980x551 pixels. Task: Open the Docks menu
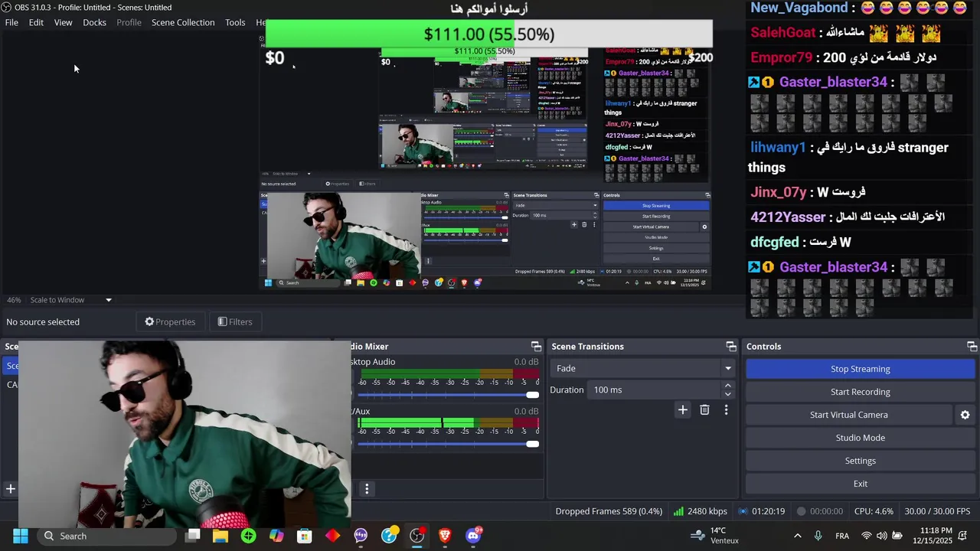(x=94, y=22)
